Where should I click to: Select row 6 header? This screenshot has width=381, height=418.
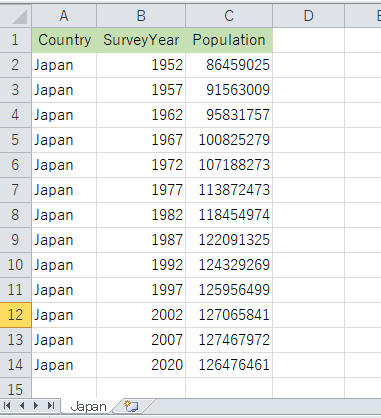(16, 165)
